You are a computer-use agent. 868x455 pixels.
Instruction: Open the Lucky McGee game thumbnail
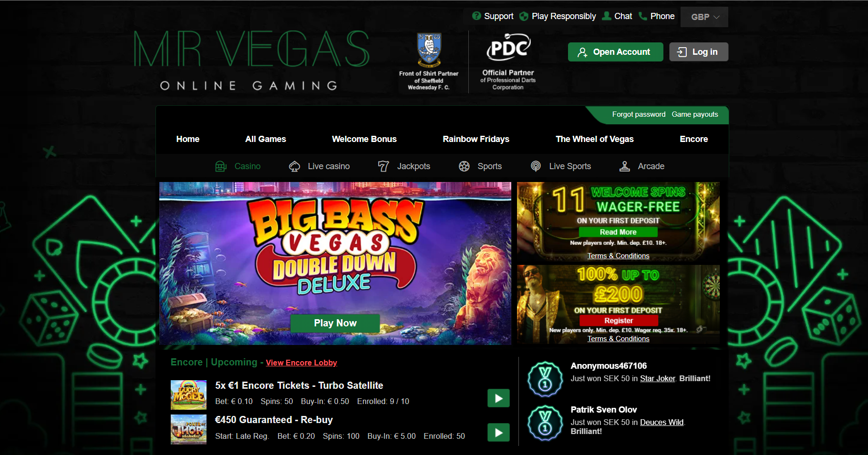pos(188,395)
